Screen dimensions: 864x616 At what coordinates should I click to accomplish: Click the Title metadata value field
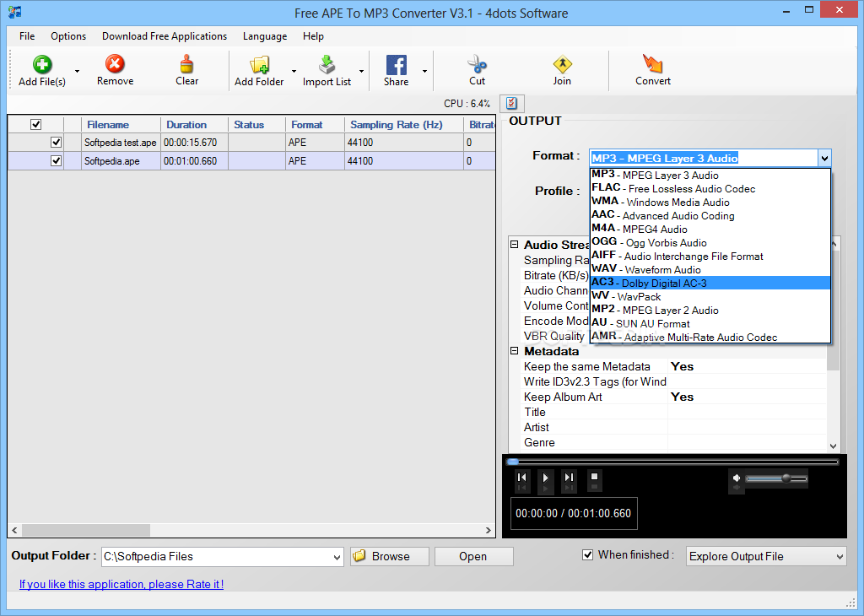coord(747,412)
